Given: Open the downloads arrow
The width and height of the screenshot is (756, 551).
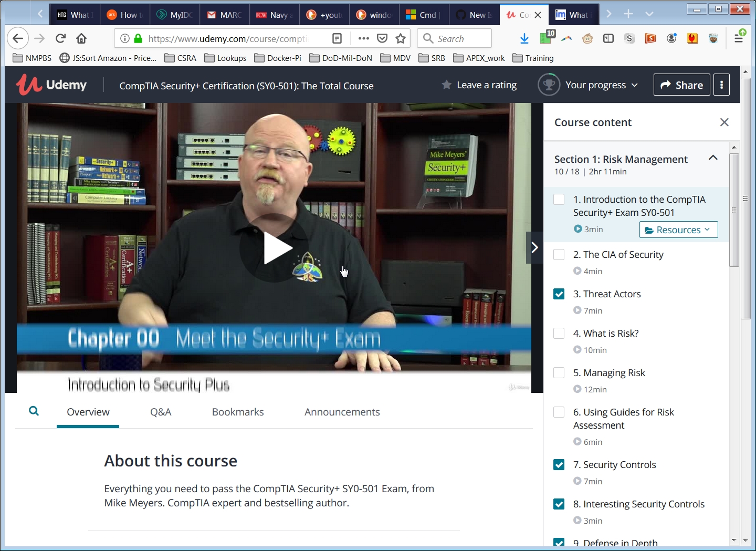Looking at the screenshot, I should point(524,38).
